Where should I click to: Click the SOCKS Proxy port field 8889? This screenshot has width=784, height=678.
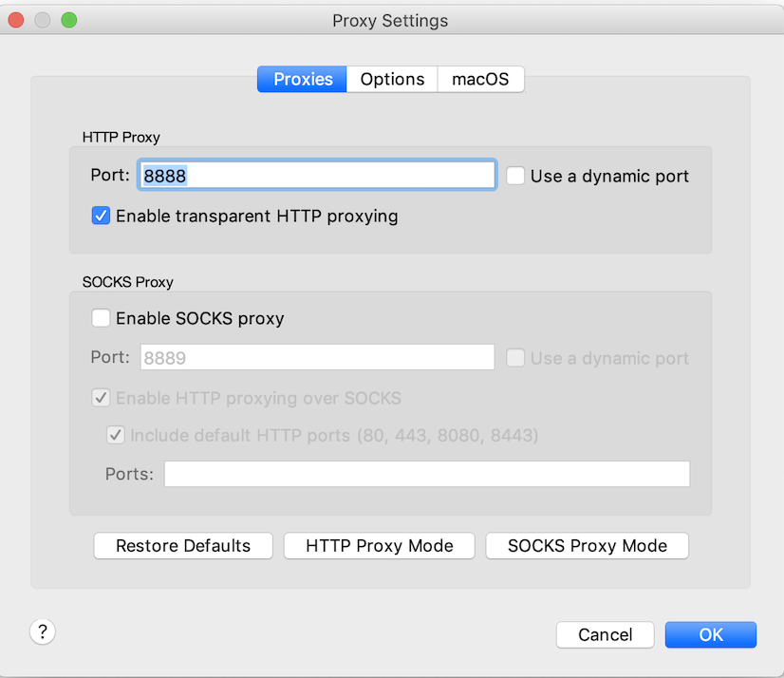(x=317, y=357)
